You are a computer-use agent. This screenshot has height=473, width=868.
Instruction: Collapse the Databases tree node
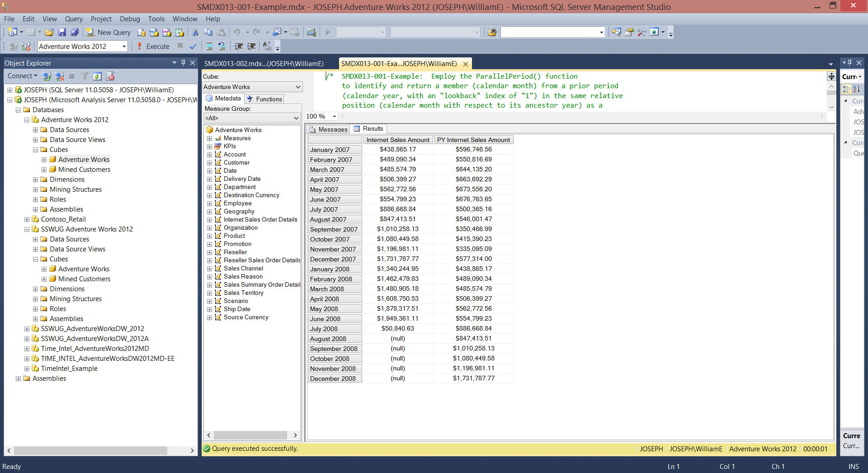(x=19, y=110)
